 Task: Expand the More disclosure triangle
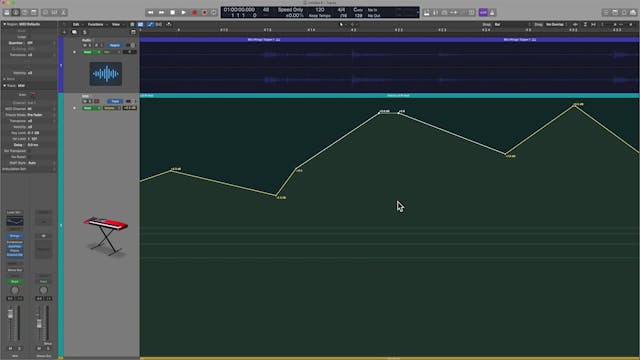coord(4,79)
